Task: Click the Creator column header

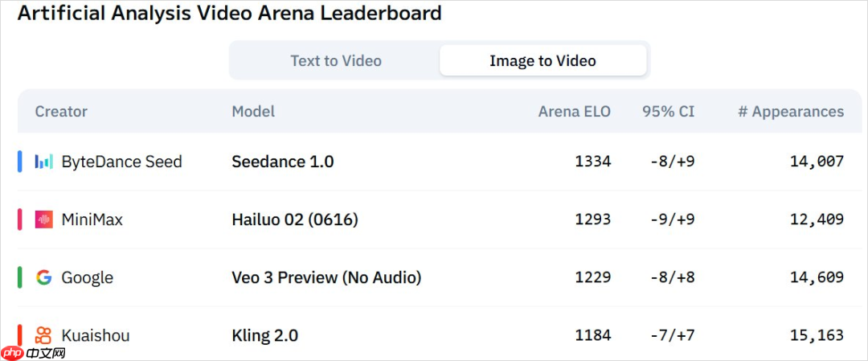Action: (x=61, y=111)
